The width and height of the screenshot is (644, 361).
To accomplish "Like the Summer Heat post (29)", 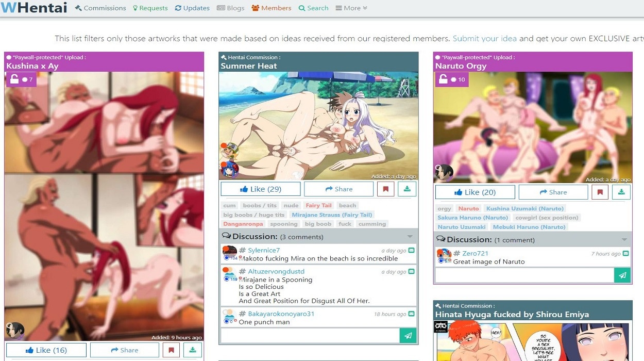I will (261, 189).
